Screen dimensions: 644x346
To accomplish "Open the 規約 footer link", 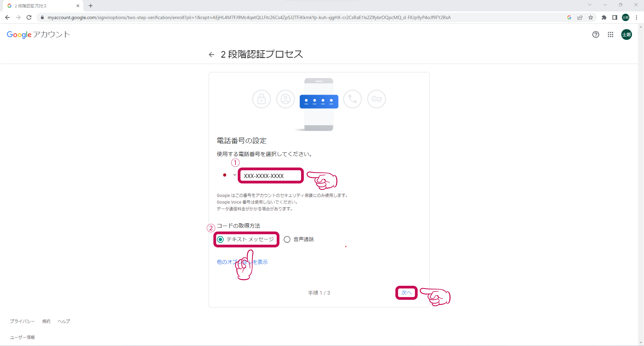I will (x=46, y=321).
